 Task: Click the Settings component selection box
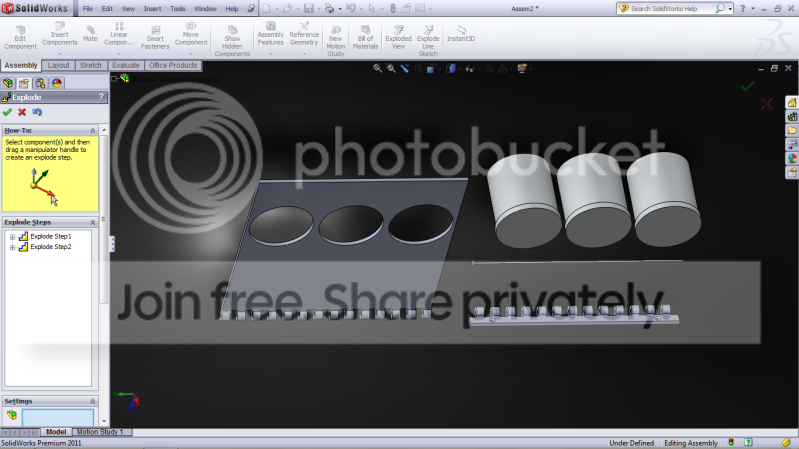click(58, 417)
